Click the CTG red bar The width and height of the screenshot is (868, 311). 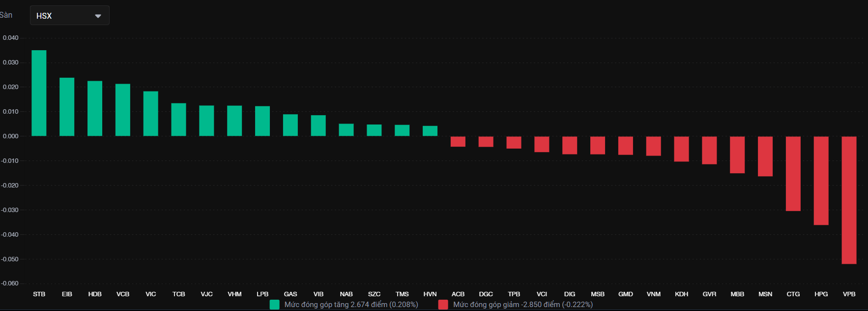tap(793, 174)
